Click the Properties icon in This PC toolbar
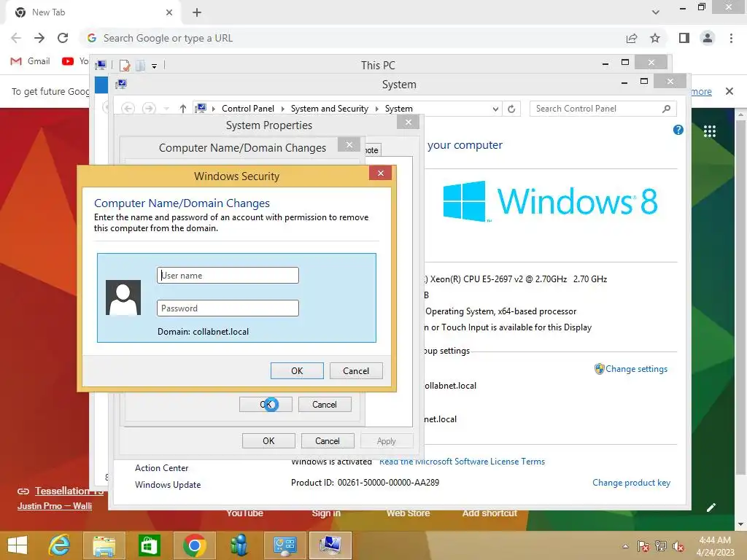The image size is (747, 560). click(125, 65)
